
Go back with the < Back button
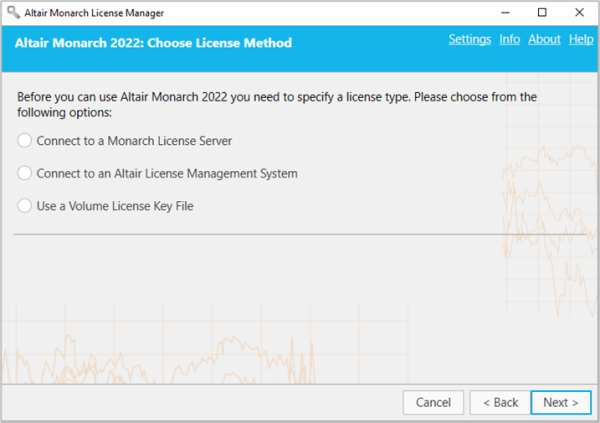[x=500, y=402]
